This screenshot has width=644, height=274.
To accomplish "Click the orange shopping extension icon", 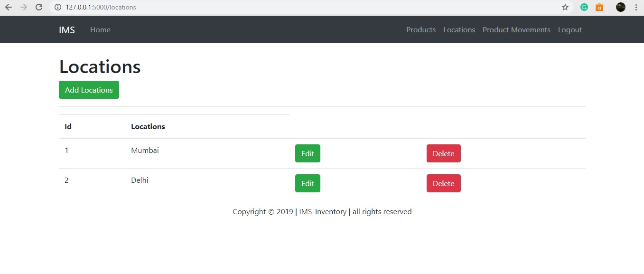I will pyautogui.click(x=599, y=7).
